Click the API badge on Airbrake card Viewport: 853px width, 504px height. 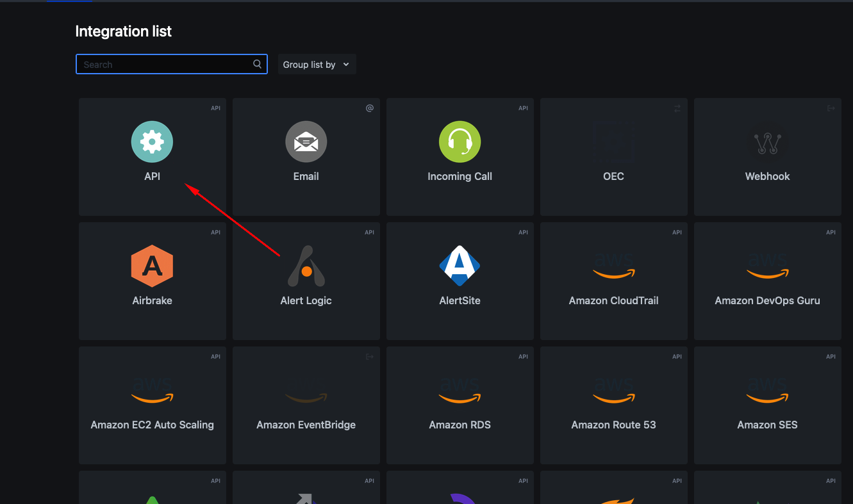coord(216,232)
